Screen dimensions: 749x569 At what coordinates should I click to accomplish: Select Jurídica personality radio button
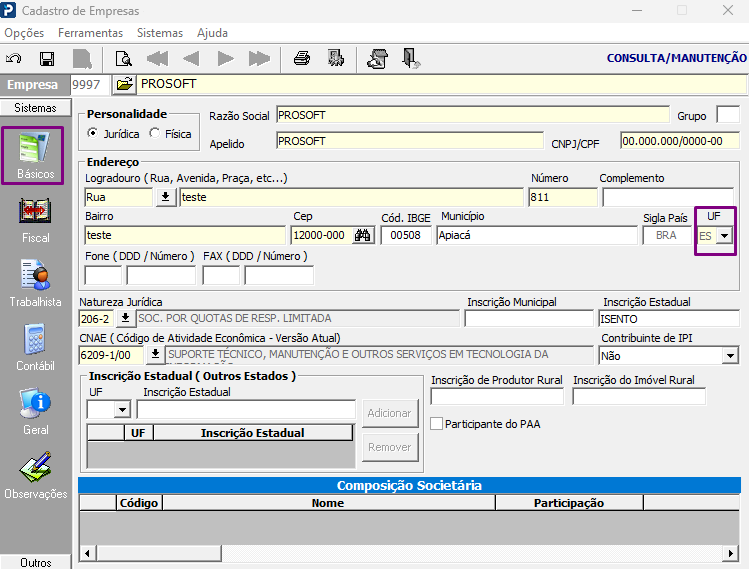[92, 133]
